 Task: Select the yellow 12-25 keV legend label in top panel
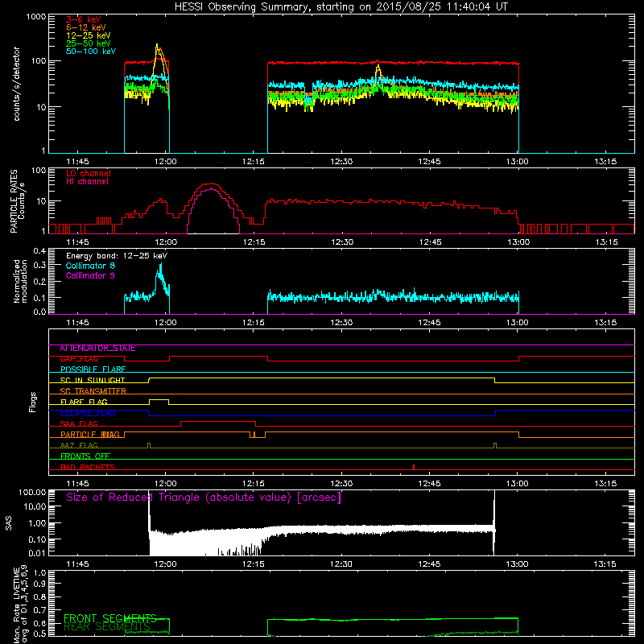click(89, 35)
